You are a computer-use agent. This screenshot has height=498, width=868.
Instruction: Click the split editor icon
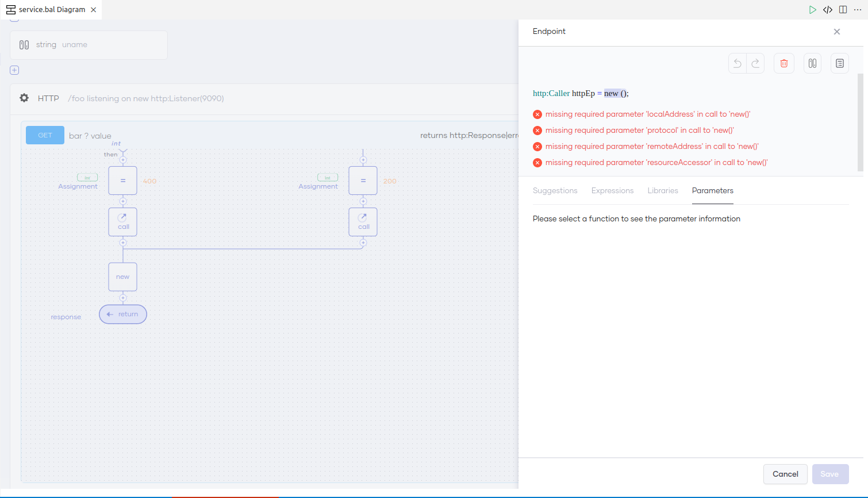click(843, 10)
